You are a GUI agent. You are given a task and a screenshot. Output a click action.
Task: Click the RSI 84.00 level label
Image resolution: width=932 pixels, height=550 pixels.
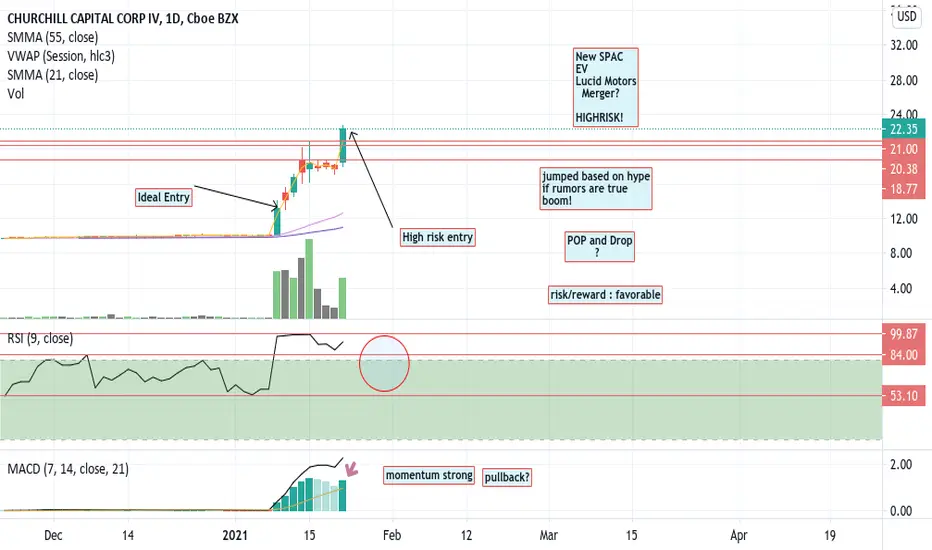coord(903,355)
